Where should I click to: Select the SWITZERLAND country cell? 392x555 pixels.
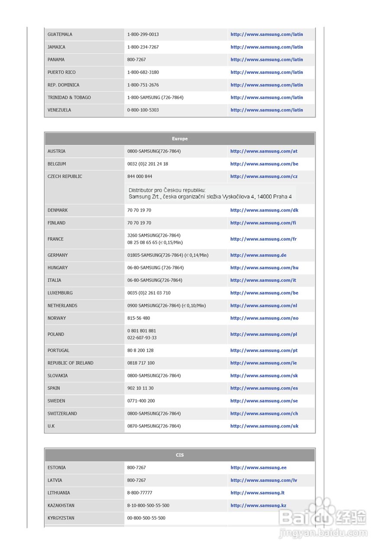84,414
